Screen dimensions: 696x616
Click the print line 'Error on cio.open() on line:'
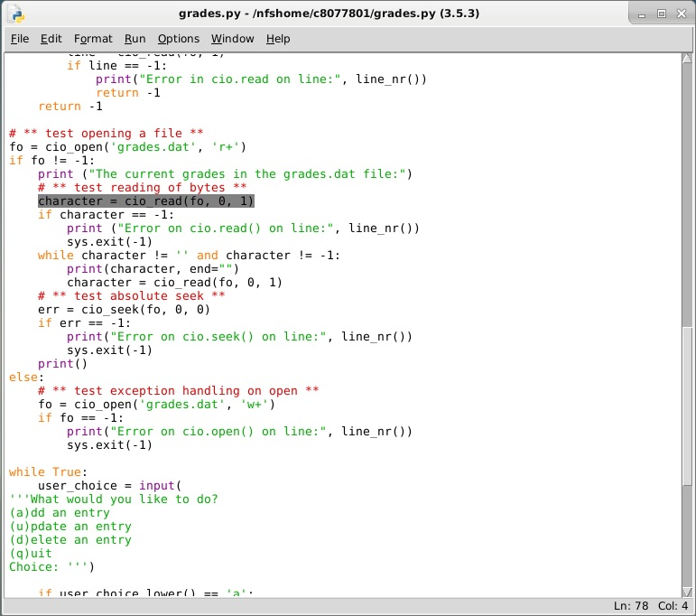(x=240, y=432)
